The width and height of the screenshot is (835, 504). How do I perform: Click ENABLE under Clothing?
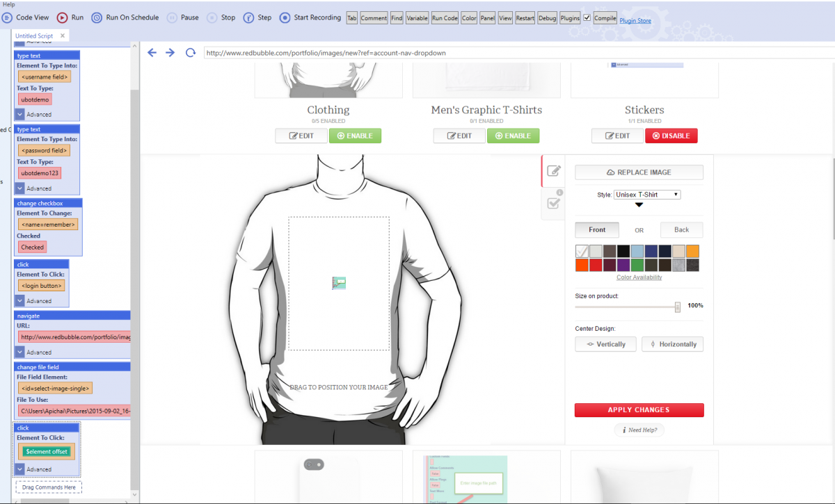point(355,136)
